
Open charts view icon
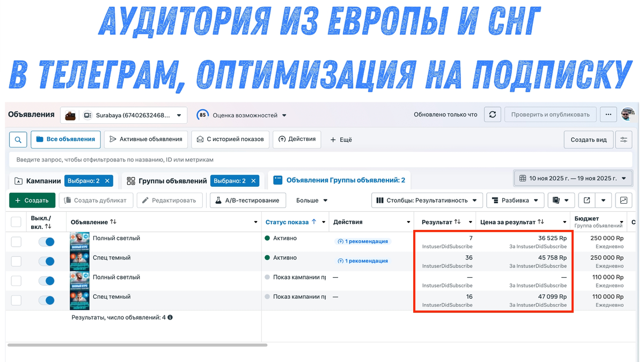624,201
